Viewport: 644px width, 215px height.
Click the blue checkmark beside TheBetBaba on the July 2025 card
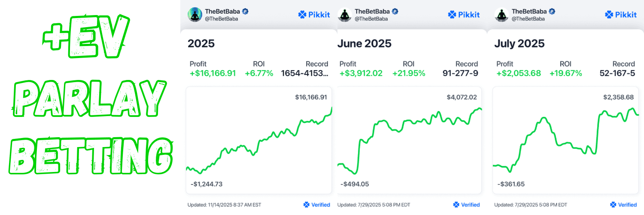tap(552, 12)
